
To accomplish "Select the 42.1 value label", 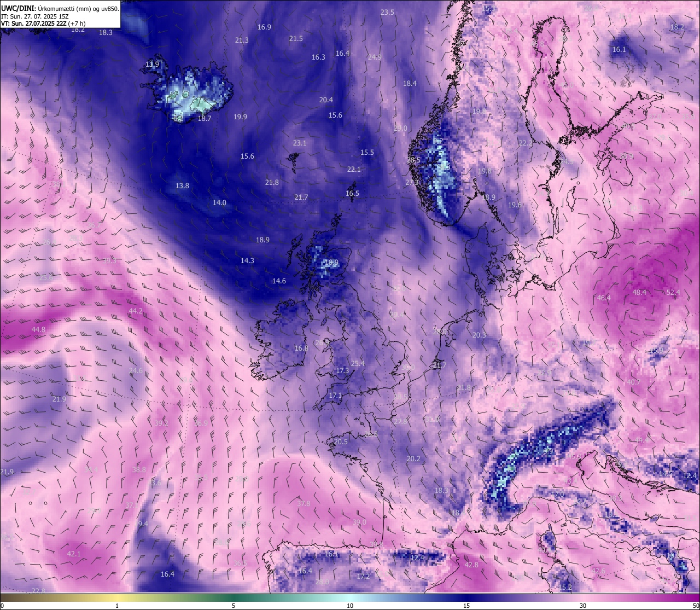I will [x=74, y=554].
